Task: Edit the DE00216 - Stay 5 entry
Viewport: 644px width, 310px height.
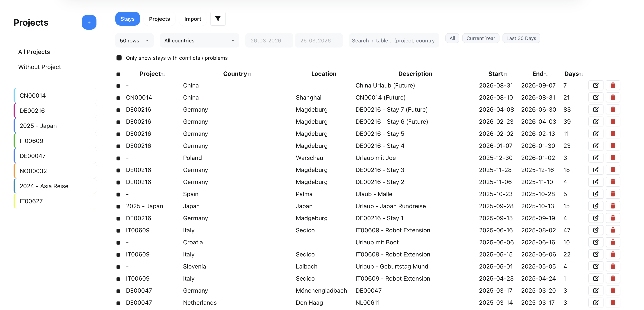Action: 596,133
